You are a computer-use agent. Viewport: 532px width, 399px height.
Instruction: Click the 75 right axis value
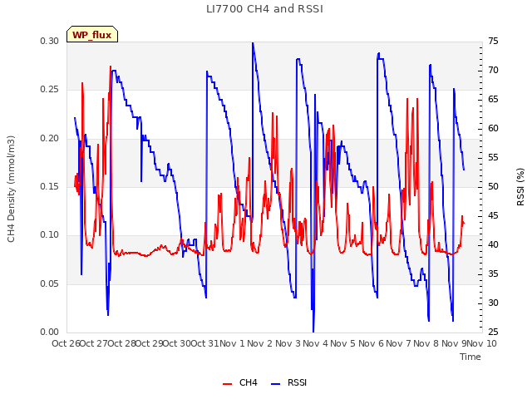point(493,41)
